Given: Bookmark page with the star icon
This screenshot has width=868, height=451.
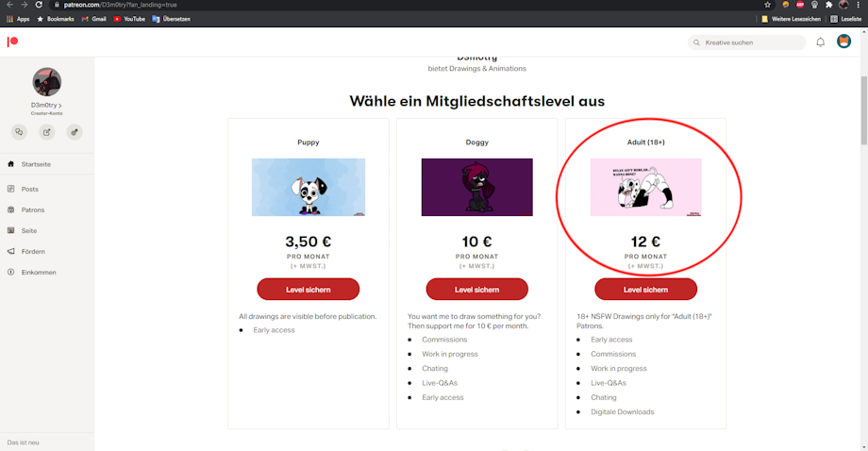Looking at the screenshot, I should [x=767, y=5].
